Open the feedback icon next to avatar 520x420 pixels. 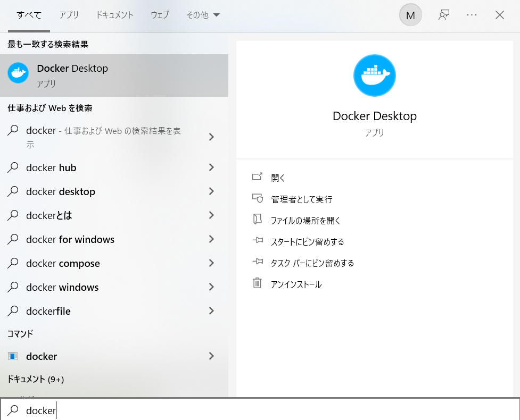pos(444,15)
